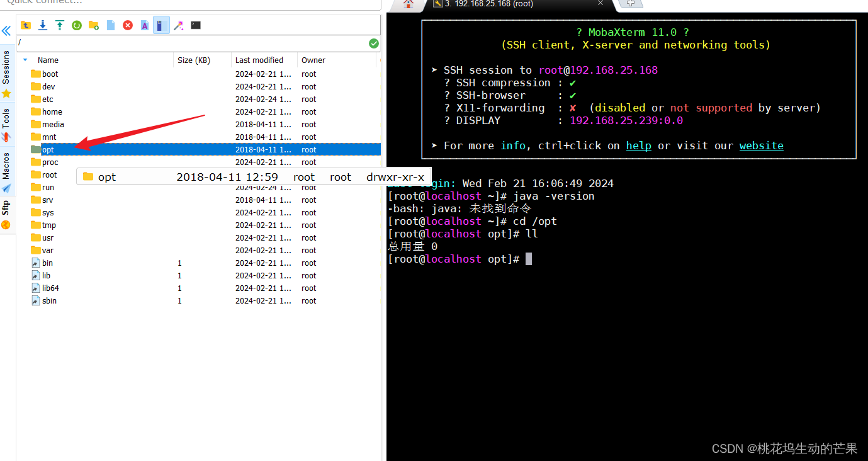Viewport: 868px width, 461px height.
Task: Click the green checkmark beside the path field
Action: [373, 43]
